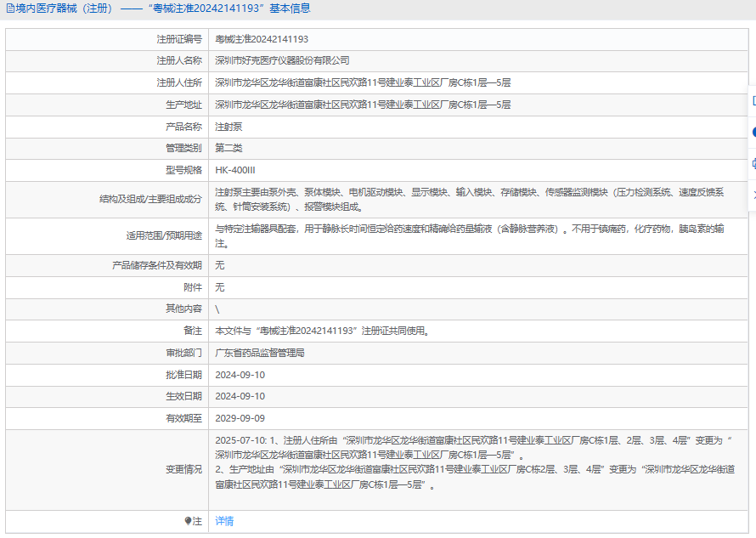Click the solid blue circle icon on floating sidebar
This screenshot has width=756, height=538.
point(753,132)
